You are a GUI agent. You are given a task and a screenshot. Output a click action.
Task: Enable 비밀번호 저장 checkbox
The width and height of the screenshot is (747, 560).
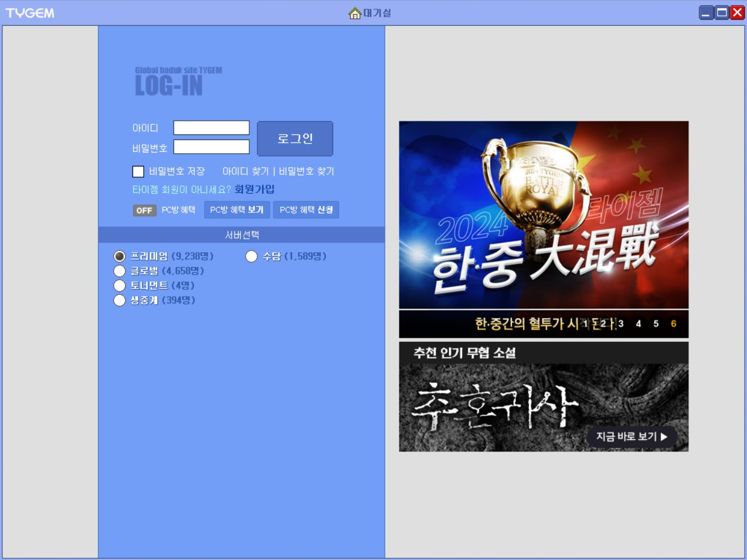tap(138, 171)
